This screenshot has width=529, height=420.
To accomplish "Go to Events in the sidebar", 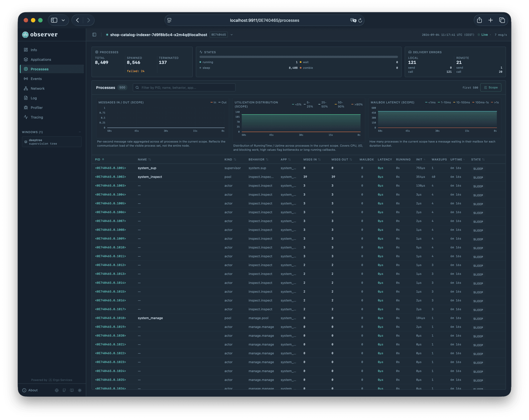I will pyautogui.click(x=52, y=79).
